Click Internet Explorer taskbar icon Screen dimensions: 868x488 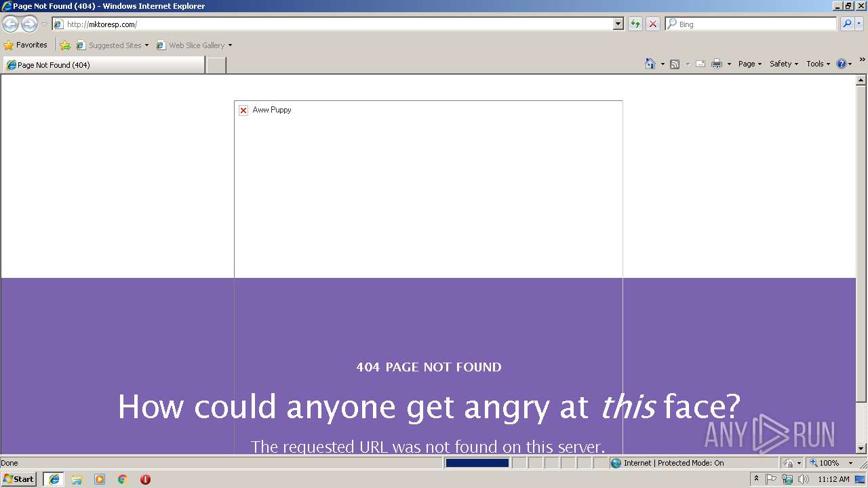click(x=54, y=479)
